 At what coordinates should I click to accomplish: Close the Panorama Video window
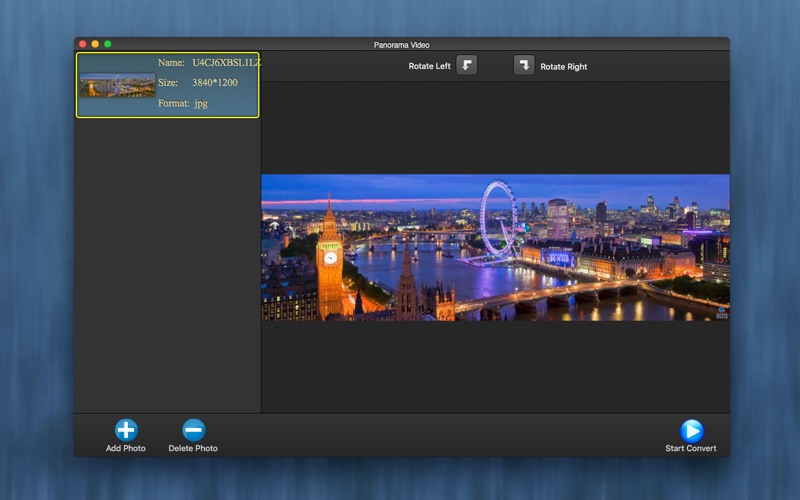83,44
